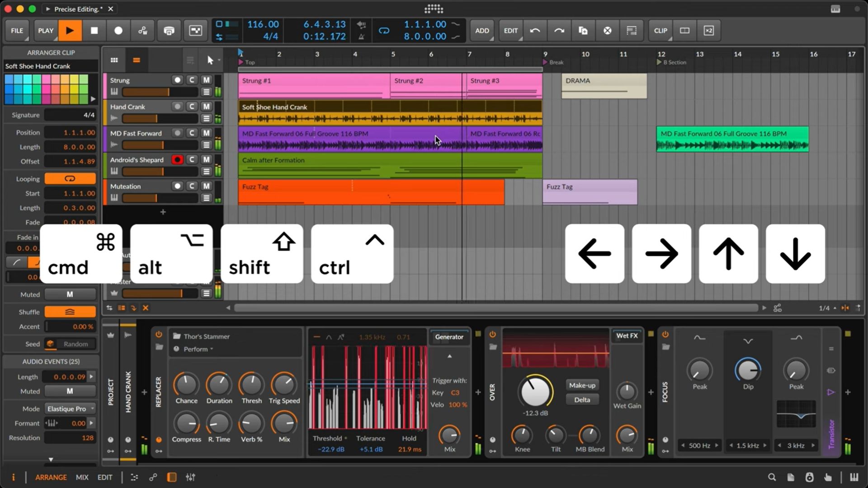Click the Delta button

tap(582, 400)
